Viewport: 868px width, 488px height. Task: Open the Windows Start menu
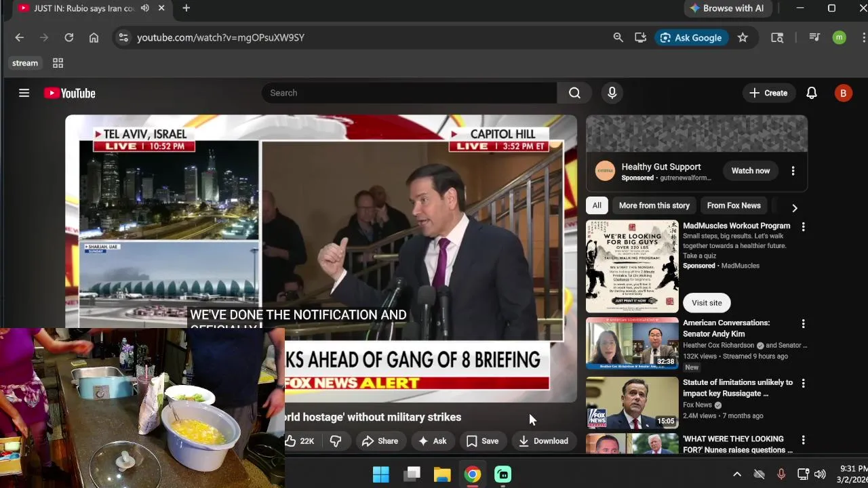(381, 474)
